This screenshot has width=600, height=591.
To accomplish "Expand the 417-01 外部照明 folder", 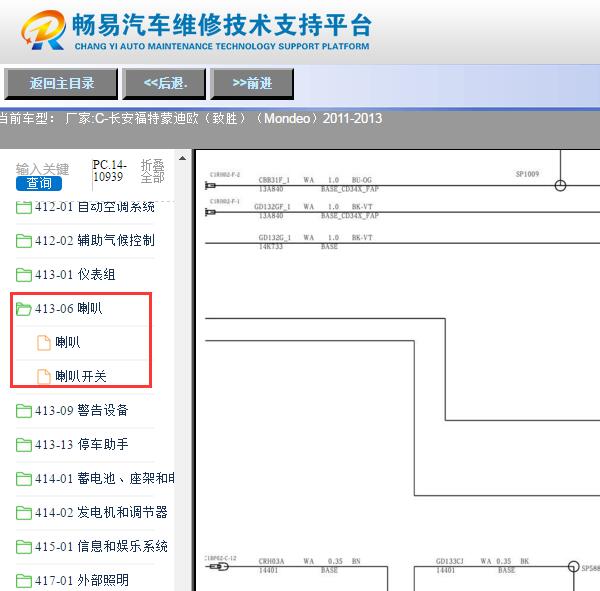I will (x=82, y=581).
